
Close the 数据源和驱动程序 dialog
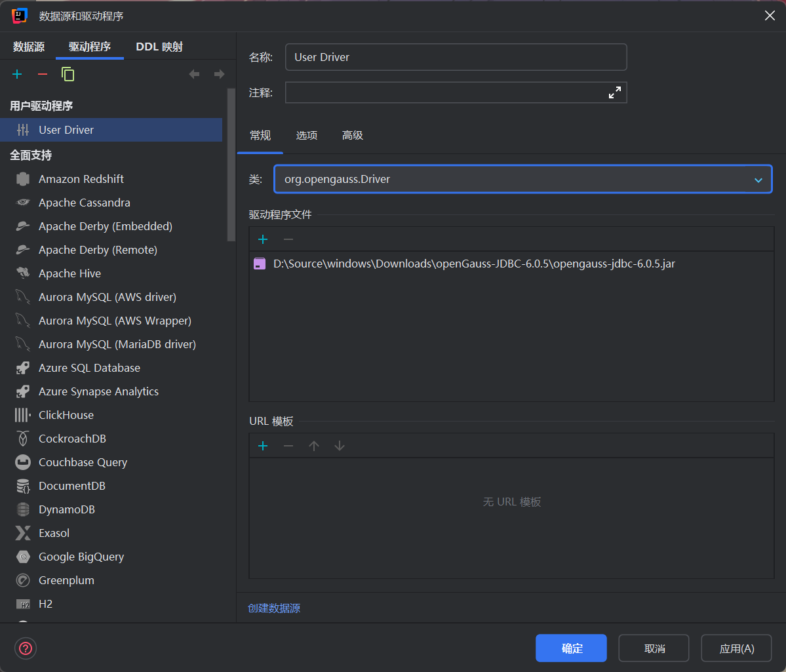tap(770, 16)
